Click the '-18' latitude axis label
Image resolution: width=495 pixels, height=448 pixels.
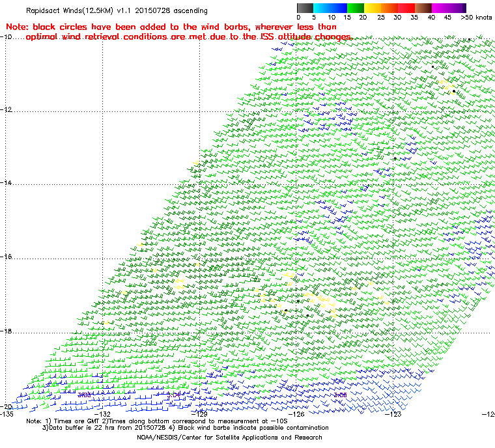click(x=6, y=331)
